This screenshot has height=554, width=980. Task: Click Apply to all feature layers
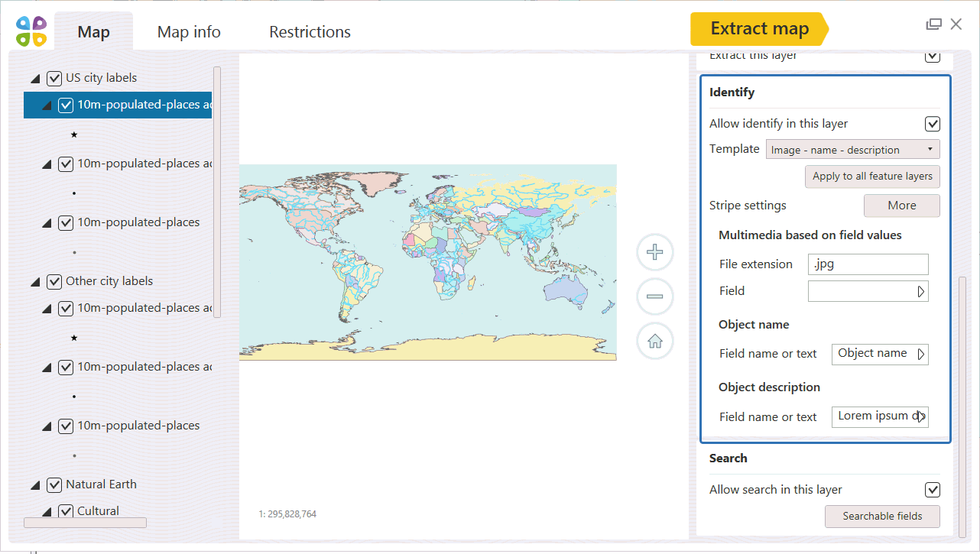coord(871,177)
